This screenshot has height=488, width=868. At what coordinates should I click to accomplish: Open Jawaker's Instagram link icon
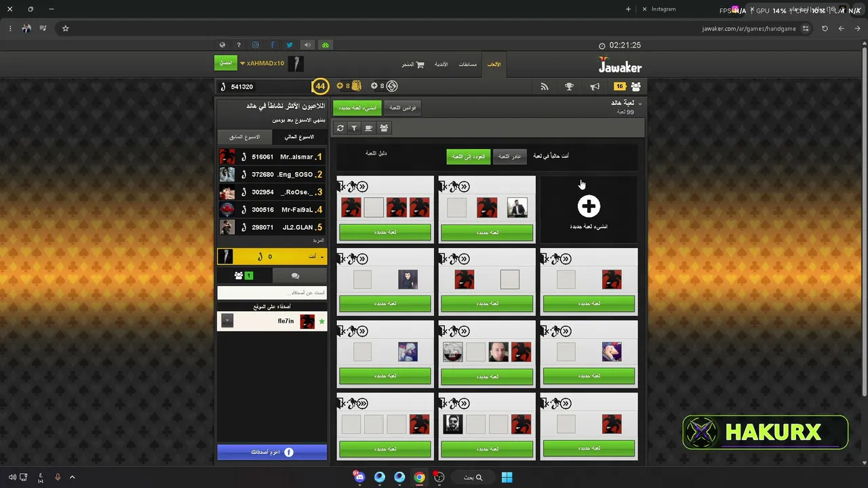(x=256, y=45)
